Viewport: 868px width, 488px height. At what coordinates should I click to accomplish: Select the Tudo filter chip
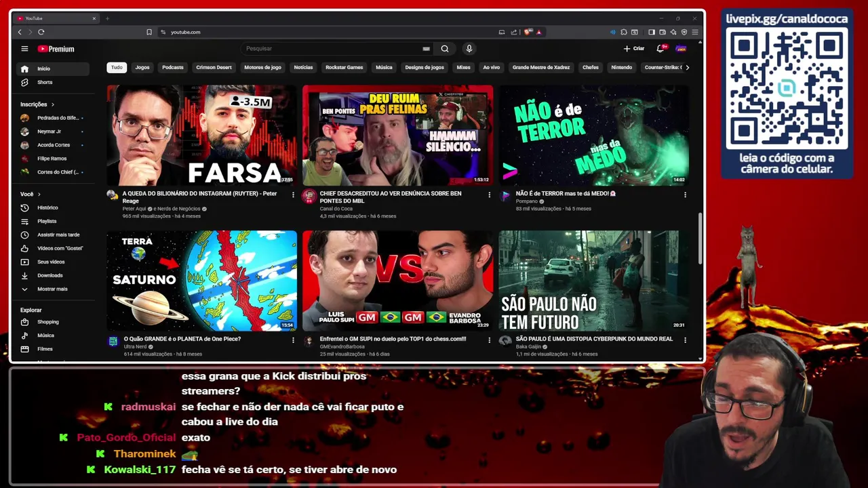(x=117, y=67)
